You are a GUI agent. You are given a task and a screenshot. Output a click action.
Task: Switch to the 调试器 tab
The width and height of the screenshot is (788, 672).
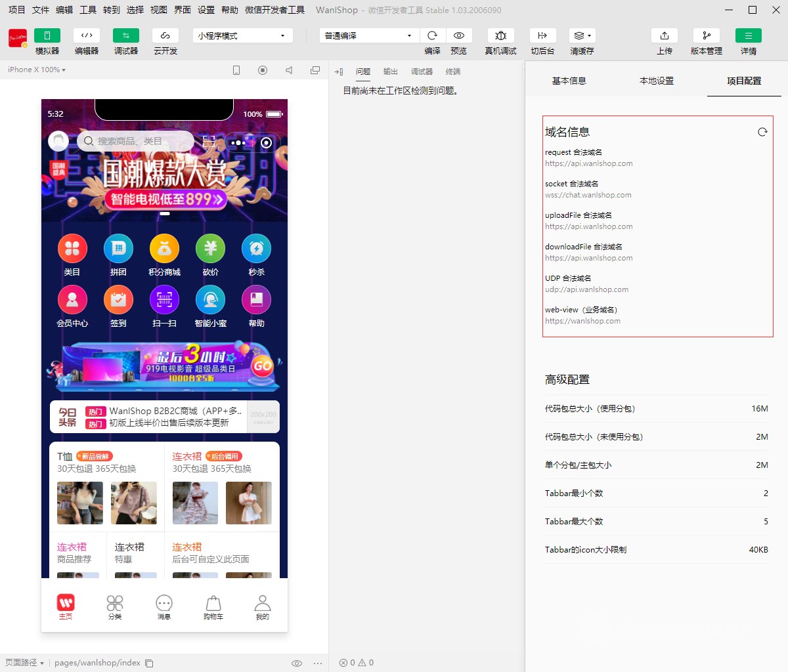coord(422,72)
